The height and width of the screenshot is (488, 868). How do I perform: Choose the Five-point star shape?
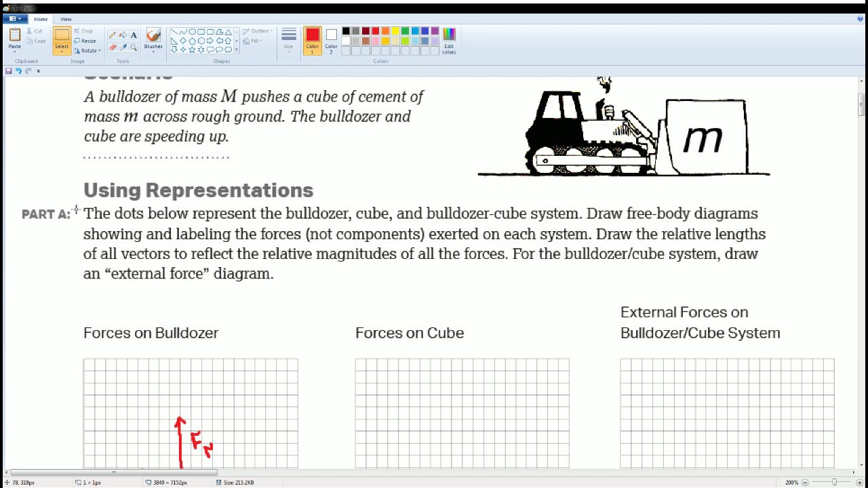[x=192, y=49]
